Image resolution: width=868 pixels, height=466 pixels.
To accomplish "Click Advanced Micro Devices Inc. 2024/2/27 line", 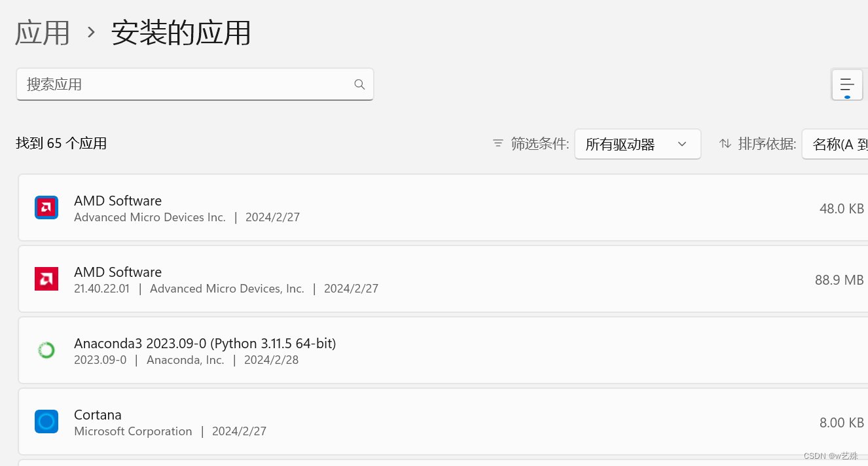I will [x=187, y=217].
